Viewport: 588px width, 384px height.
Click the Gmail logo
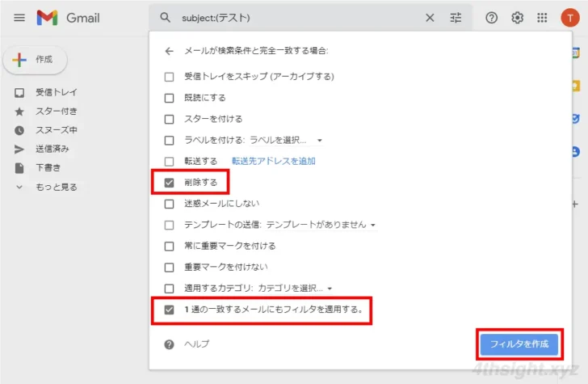point(68,18)
